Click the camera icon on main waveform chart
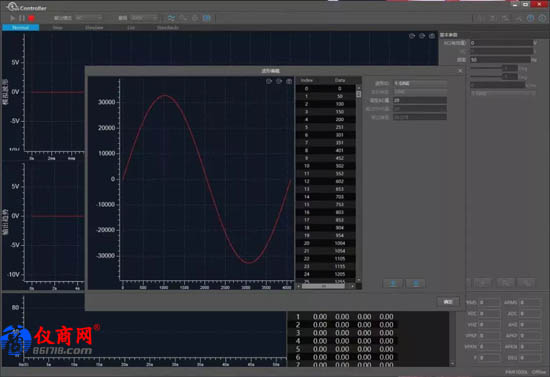550x377 pixels. 432,36
